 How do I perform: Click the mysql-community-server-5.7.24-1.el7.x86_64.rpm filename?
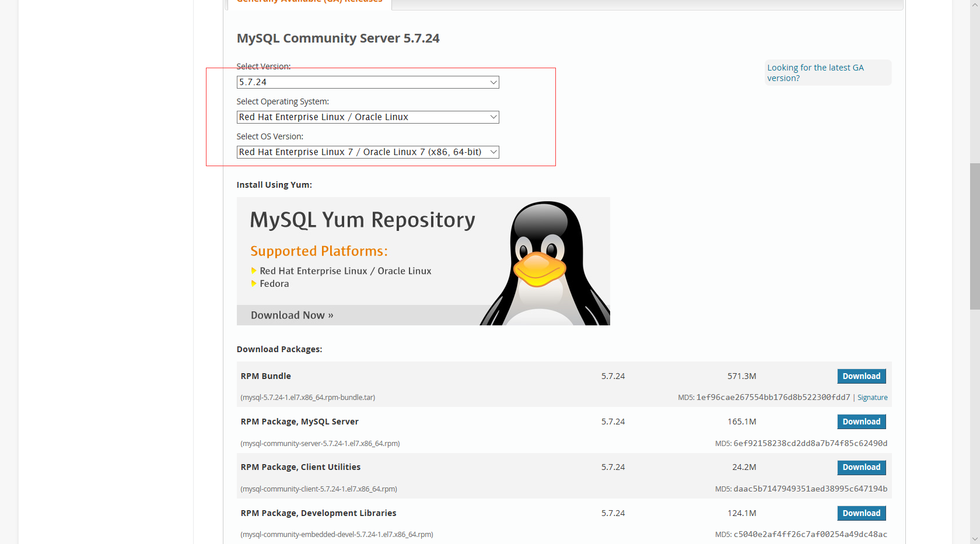(x=320, y=444)
